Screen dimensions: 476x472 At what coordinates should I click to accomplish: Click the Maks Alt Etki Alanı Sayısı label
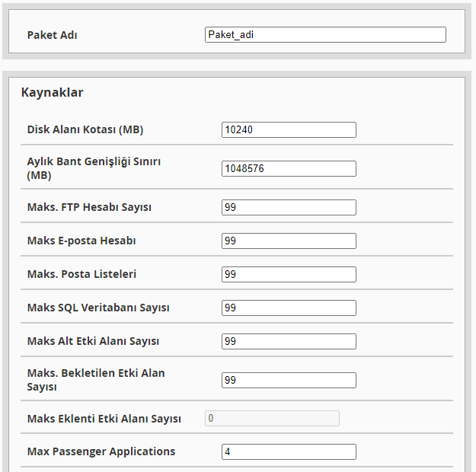(x=93, y=342)
